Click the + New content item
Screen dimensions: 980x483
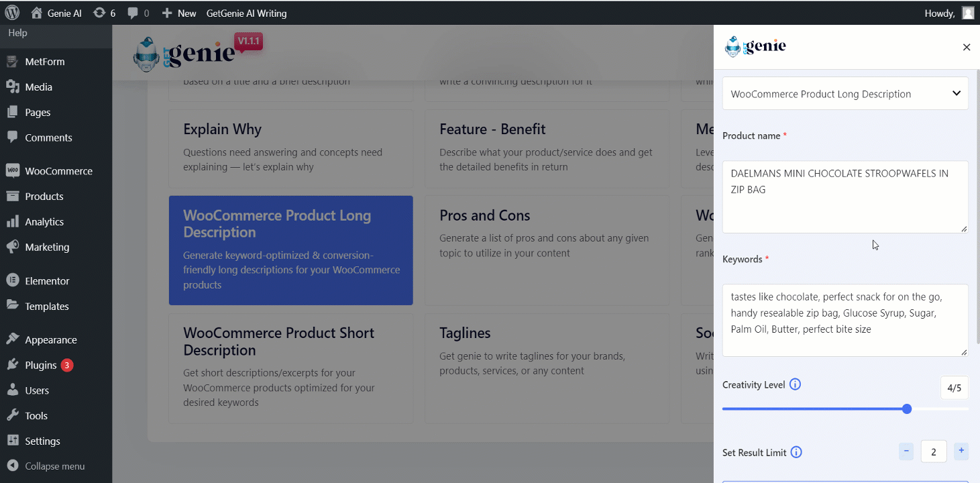coord(179,13)
